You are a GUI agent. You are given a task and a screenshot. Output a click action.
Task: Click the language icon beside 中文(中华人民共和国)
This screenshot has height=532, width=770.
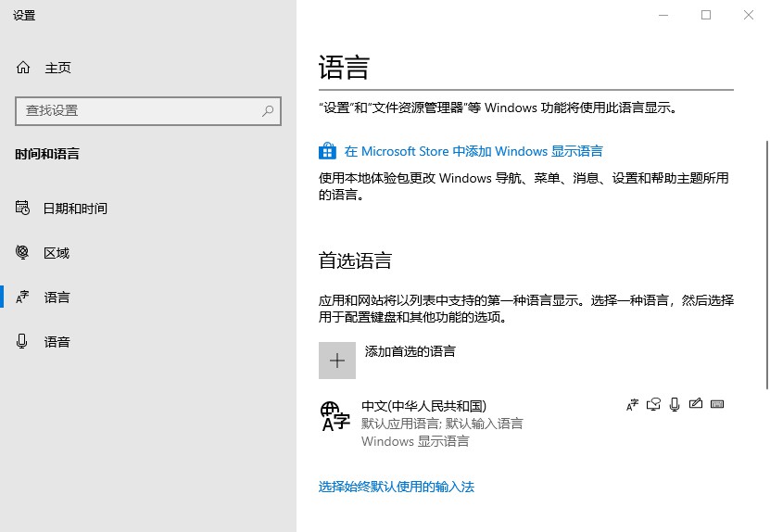click(335, 416)
